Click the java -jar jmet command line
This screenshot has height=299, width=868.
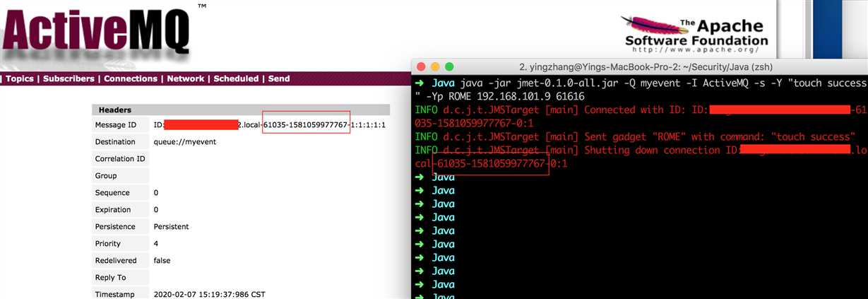tap(641, 89)
